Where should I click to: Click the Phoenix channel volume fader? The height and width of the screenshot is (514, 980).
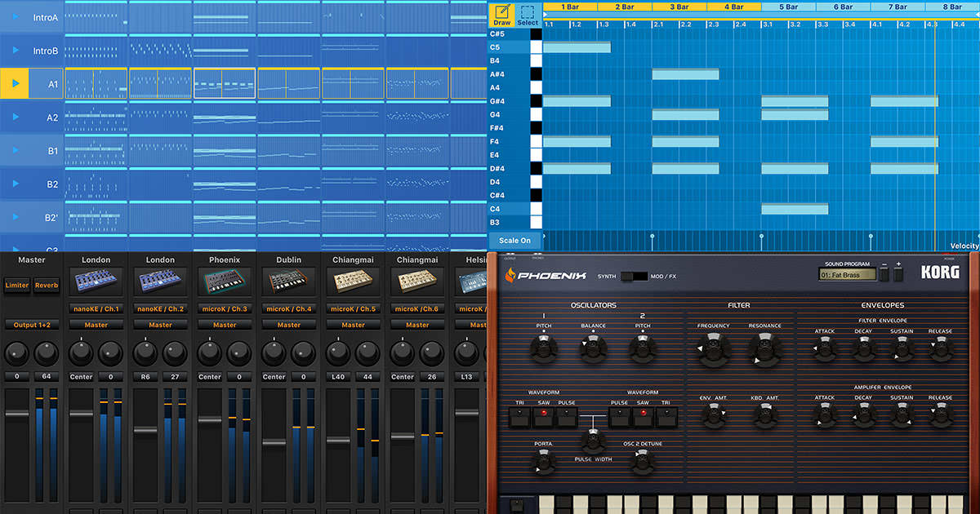click(x=210, y=420)
